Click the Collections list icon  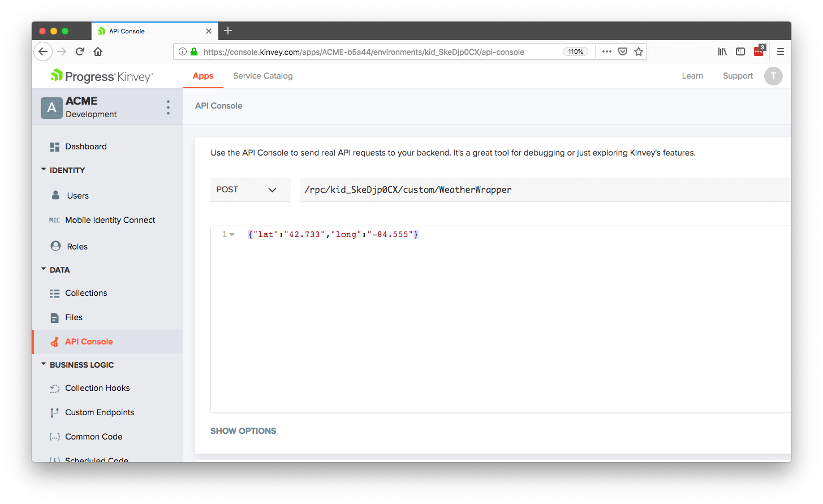(55, 294)
